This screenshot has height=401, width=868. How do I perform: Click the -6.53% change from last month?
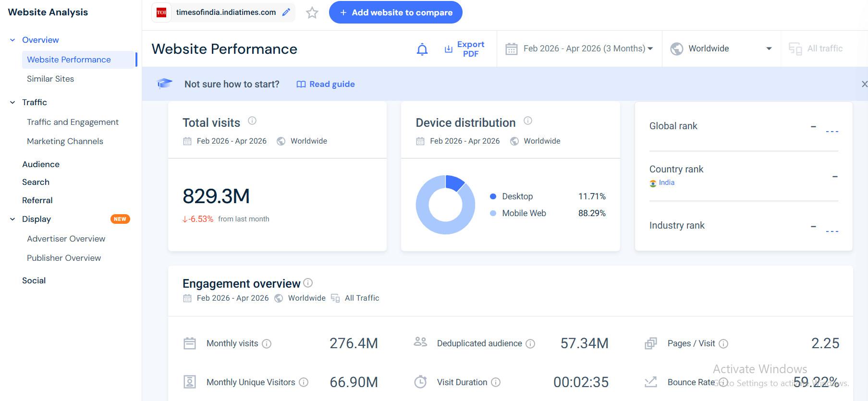(198, 219)
